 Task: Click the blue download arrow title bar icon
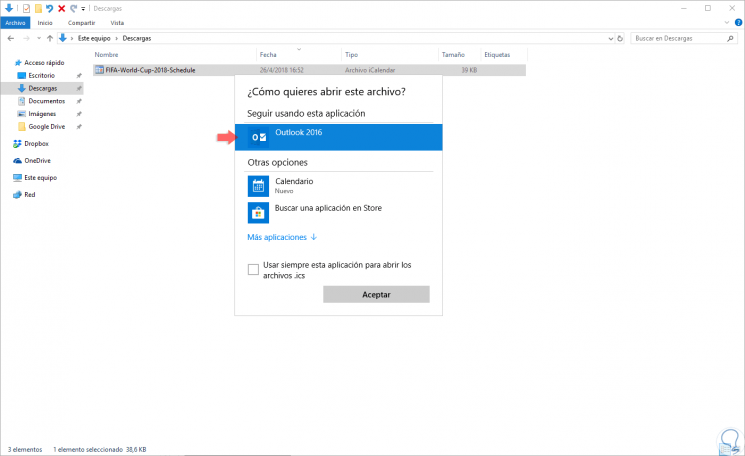[9, 8]
